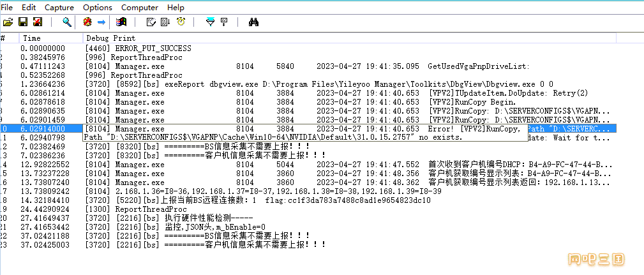
Task: Click the # column header
Action: [x=9, y=38]
